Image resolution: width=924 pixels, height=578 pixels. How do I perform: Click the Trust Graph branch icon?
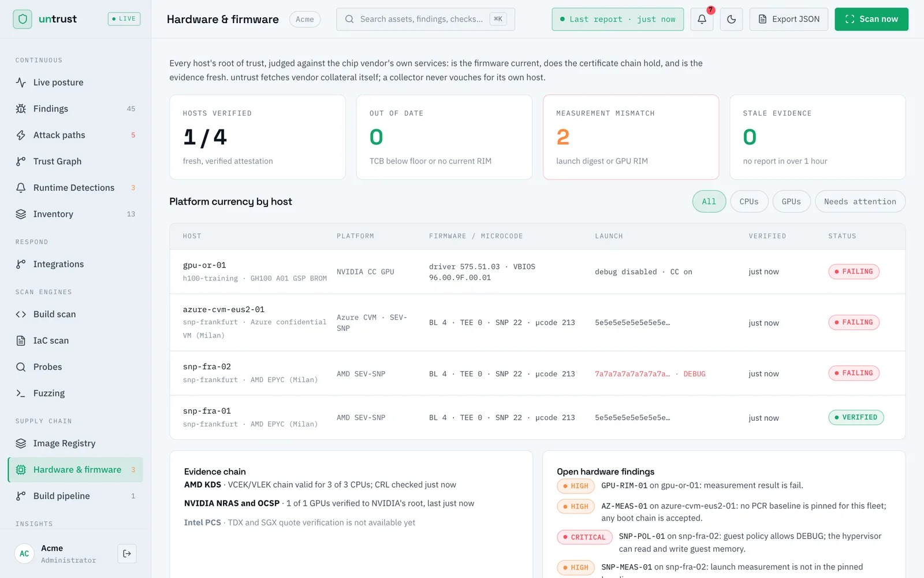[21, 161]
